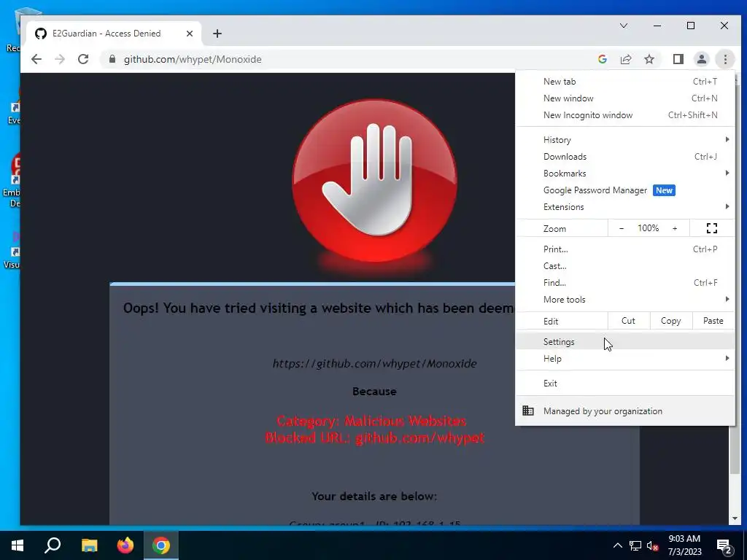Click the network tray icon
Screen dimensions: 747x560
(635, 545)
